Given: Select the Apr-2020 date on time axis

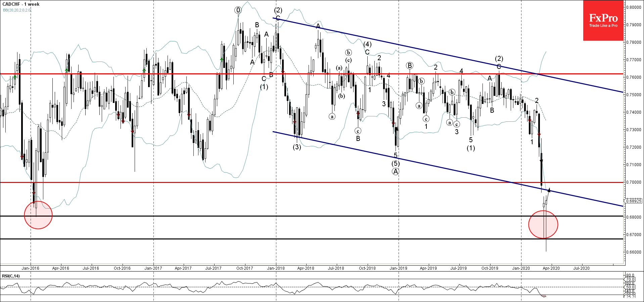Looking at the screenshot, I should pyautogui.click(x=551, y=268).
